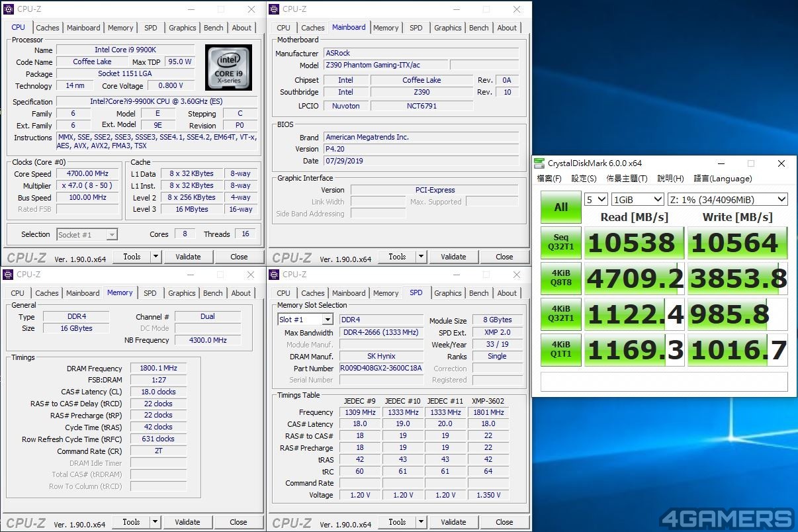Click Validate in Mainboard window
798x532 pixels.
coord(453,257)
